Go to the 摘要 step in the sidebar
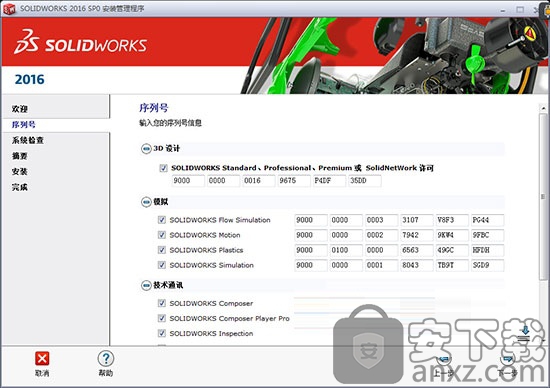The height and width of the screenshot is (388, 550). coord(20,156)
